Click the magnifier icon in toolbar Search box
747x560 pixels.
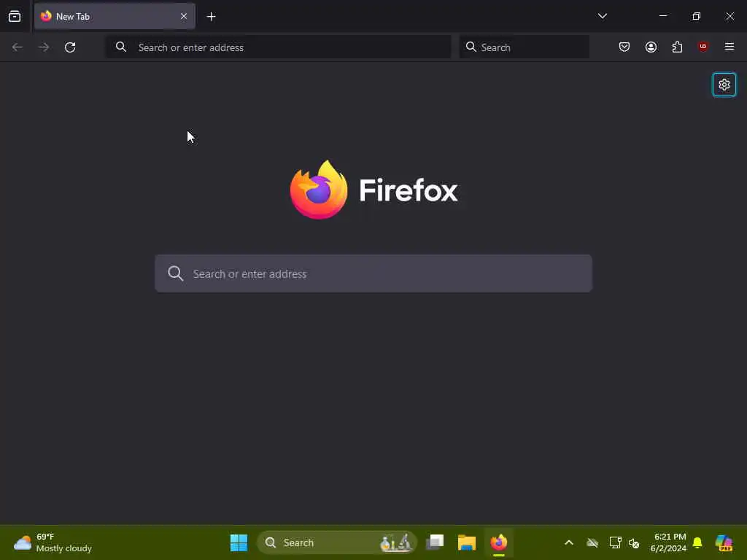click(x=471, y=47)
